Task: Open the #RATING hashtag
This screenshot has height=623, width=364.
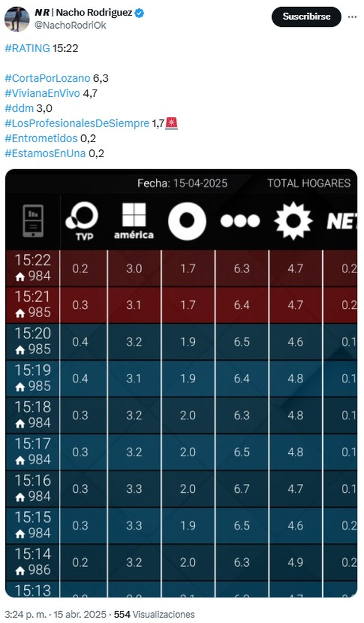Action: [x=27, y=48]
